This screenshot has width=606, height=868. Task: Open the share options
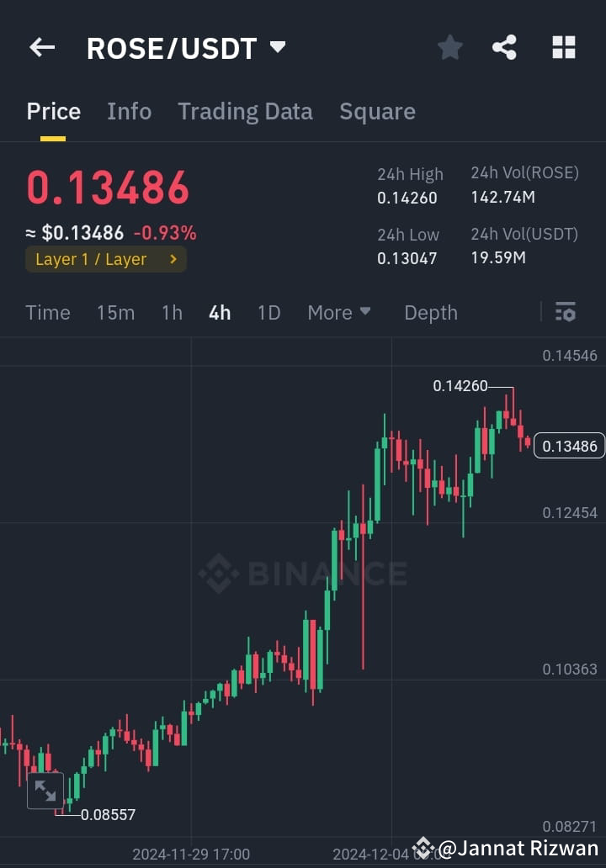coord(504,48)
